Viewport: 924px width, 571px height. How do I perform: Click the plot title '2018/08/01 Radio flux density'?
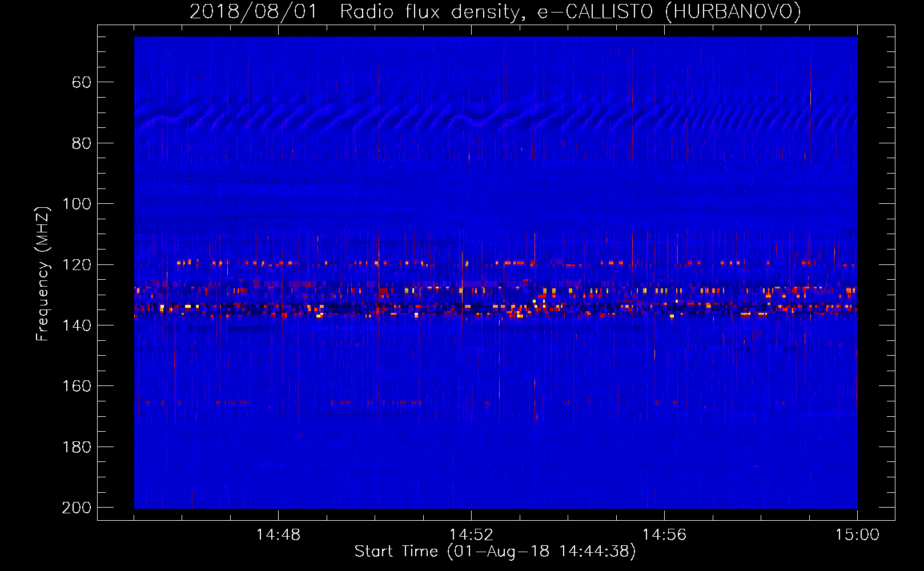pyautogui.click(x=495, y=11)
